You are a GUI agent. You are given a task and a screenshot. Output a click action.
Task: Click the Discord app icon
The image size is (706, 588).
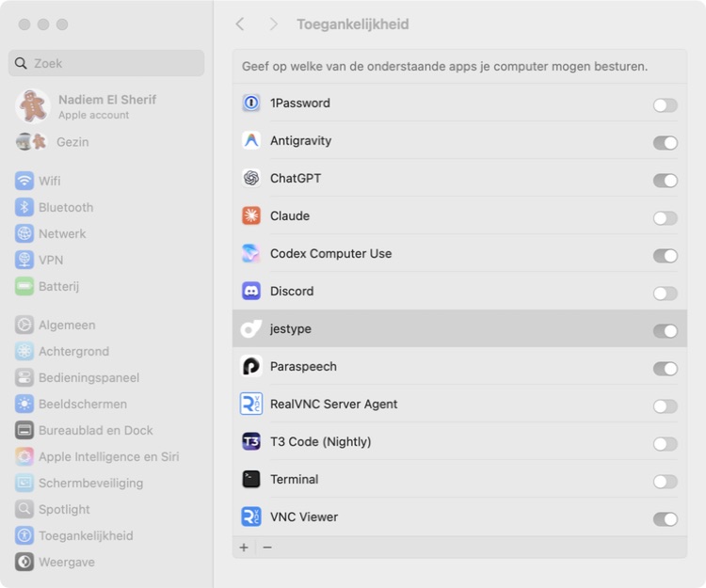tap(251, 291)
